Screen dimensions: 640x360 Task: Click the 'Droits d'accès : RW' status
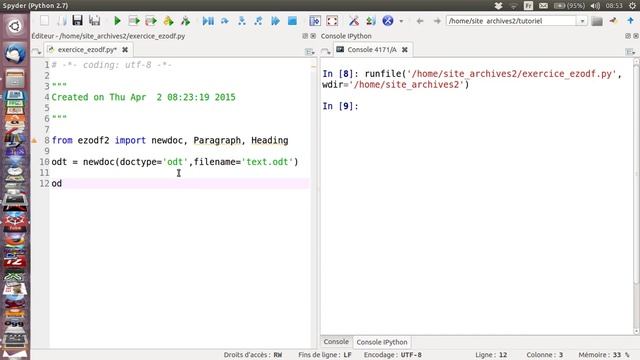(x=253, y=355)
